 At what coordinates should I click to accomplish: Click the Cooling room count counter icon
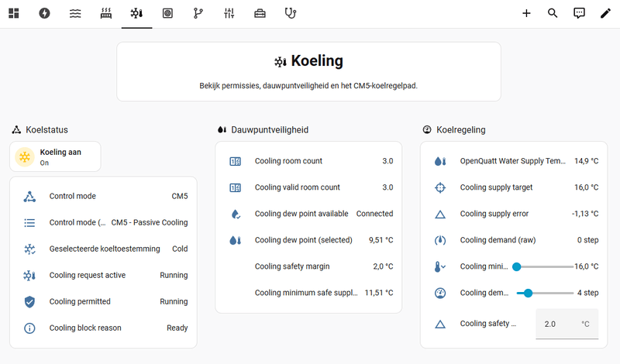click(236, 161)
